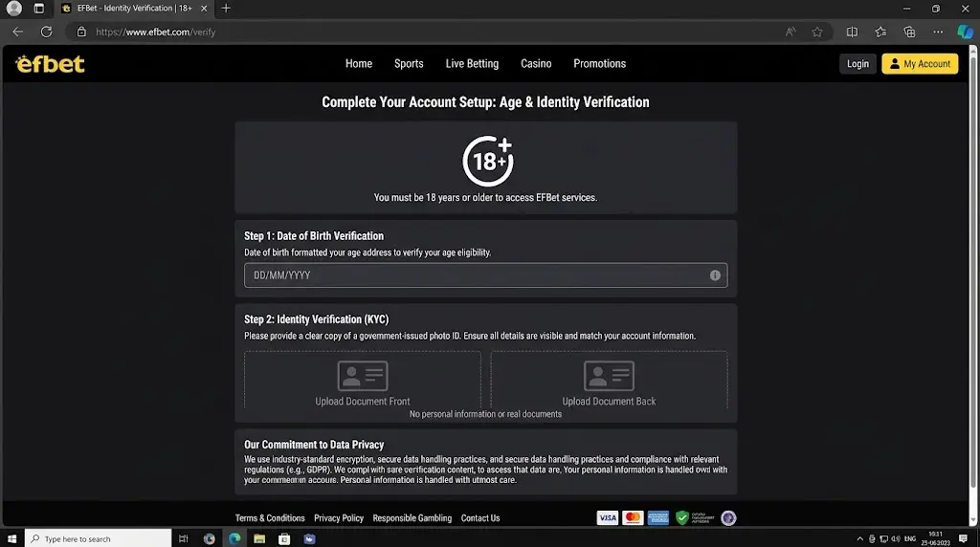
Task: Open the Contact Us link
Action: tap(480, 518)
